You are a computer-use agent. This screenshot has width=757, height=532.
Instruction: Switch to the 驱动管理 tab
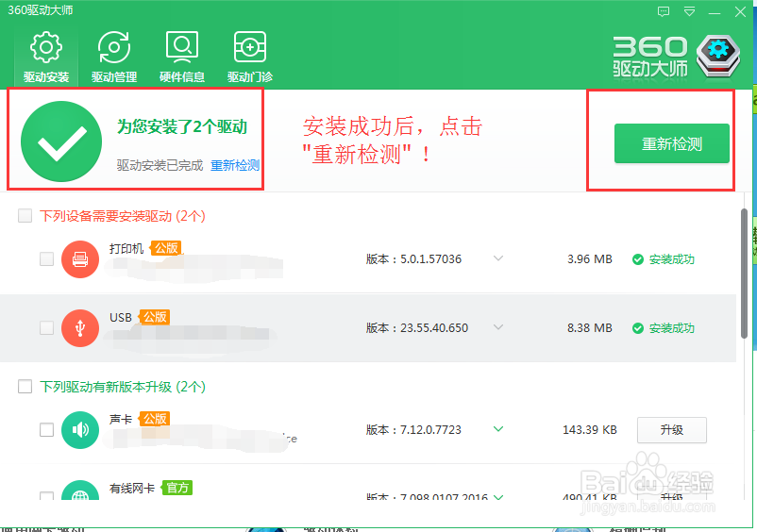pos(114,58)
